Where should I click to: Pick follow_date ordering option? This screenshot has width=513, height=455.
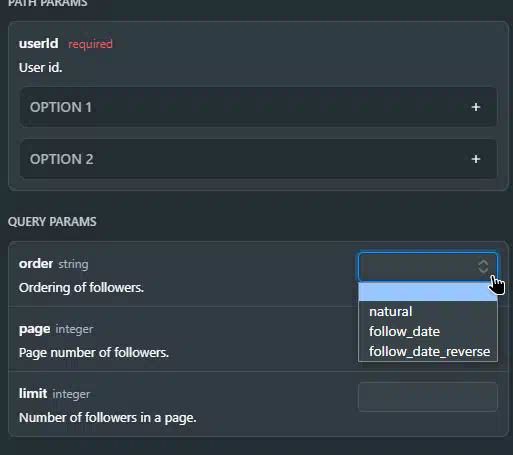(404, 332)
